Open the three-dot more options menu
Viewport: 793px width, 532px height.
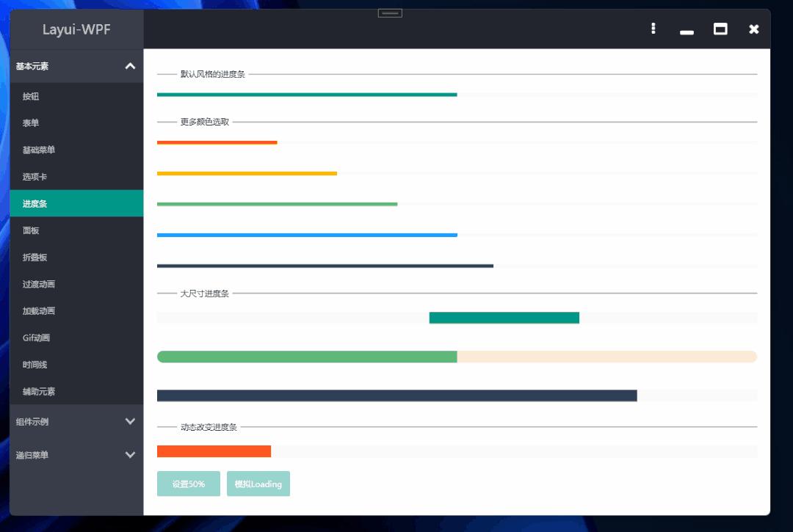tap(653, 29)
